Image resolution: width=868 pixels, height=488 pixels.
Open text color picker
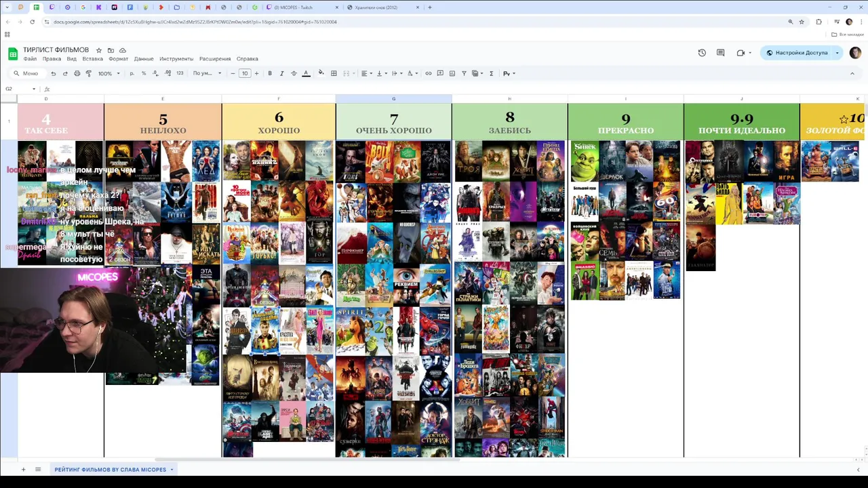tap(306, 73)
